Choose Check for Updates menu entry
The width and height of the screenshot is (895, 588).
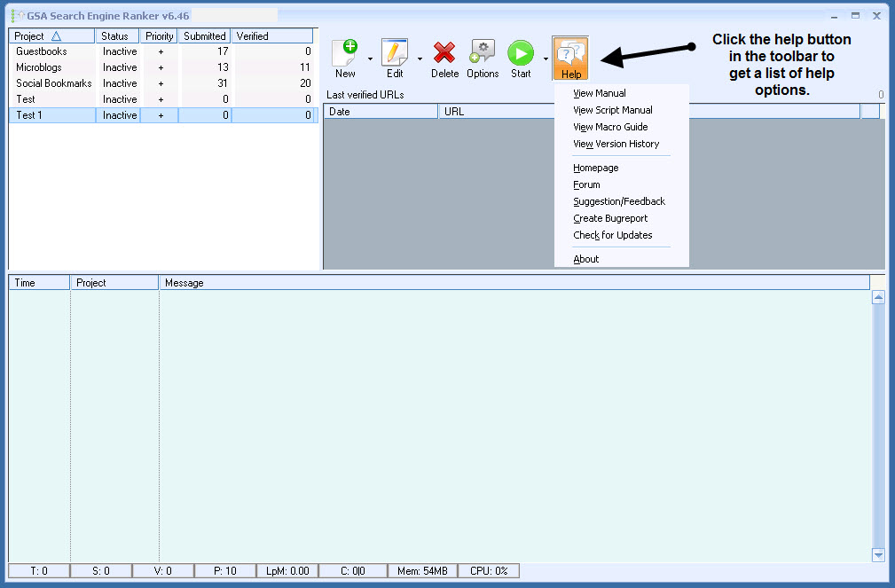612,235
